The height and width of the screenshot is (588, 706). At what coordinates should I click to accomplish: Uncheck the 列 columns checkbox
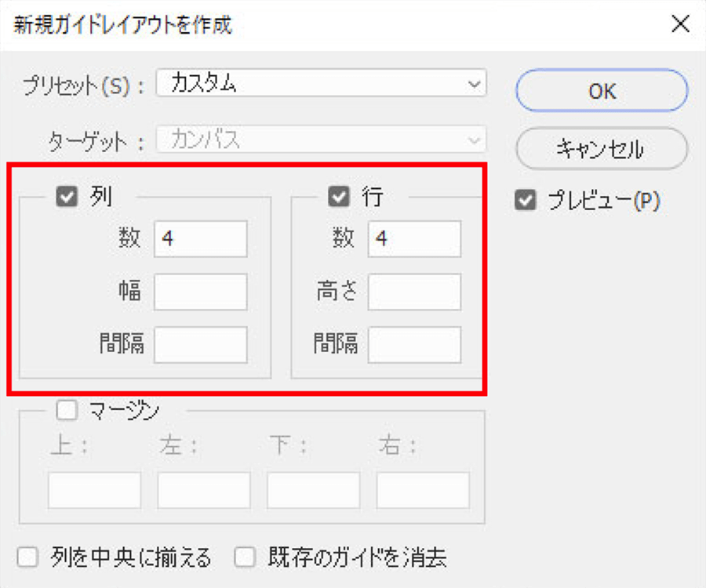pos(67,197)
